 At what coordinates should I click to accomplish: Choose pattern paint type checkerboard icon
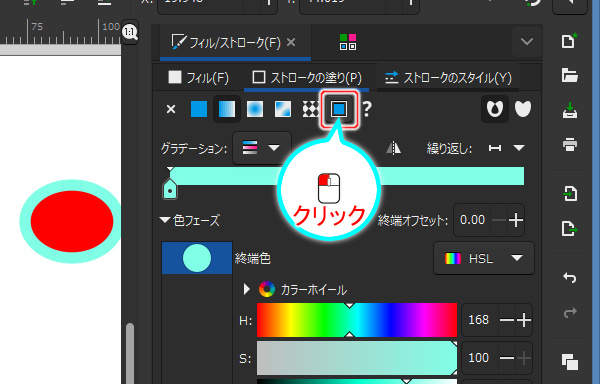pos(310,109)
